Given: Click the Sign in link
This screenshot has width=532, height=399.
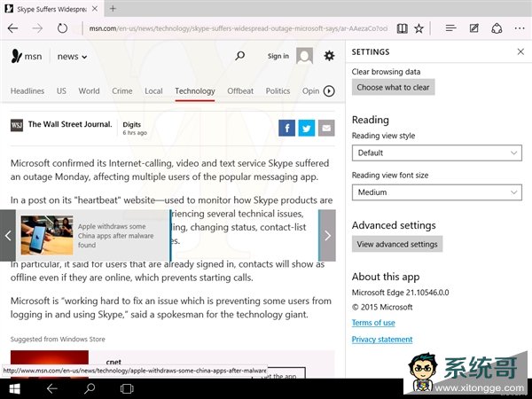Looking at the screenshot, I should click(278, 56).
